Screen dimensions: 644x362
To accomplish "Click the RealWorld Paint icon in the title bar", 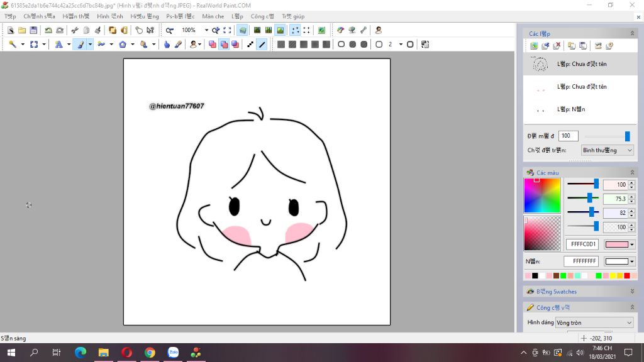I will 5,5.
